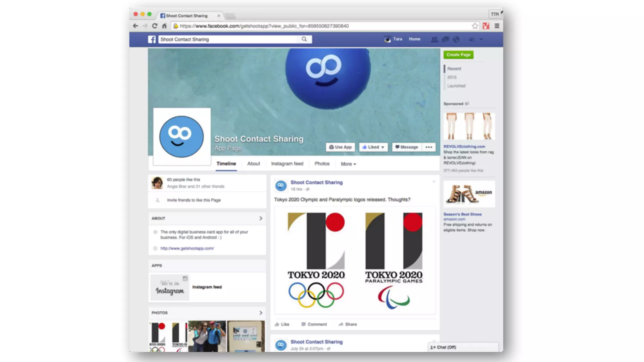Click the search magnifier icon
This screenshot has width=644, height=362.
click(304, 39)
